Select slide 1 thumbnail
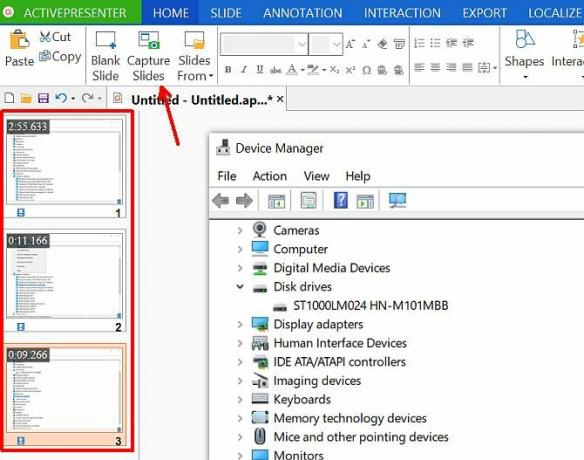This screenshot has width=584, height=460. [65, 167]
